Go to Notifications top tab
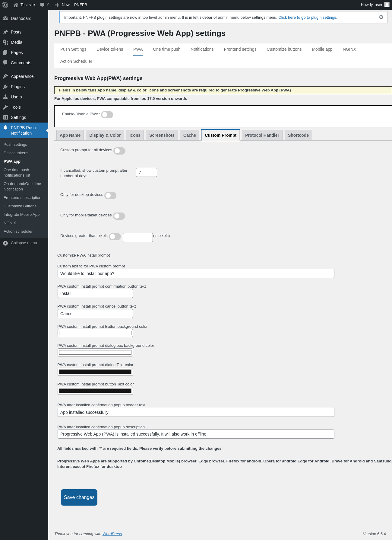Viewport: 392px width, 540px height. tap(202, 49)
